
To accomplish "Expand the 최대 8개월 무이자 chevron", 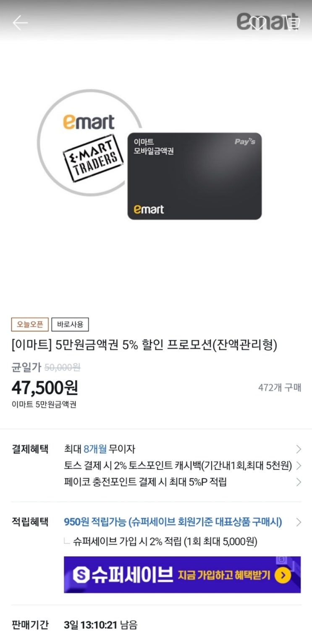I will 299,449.
